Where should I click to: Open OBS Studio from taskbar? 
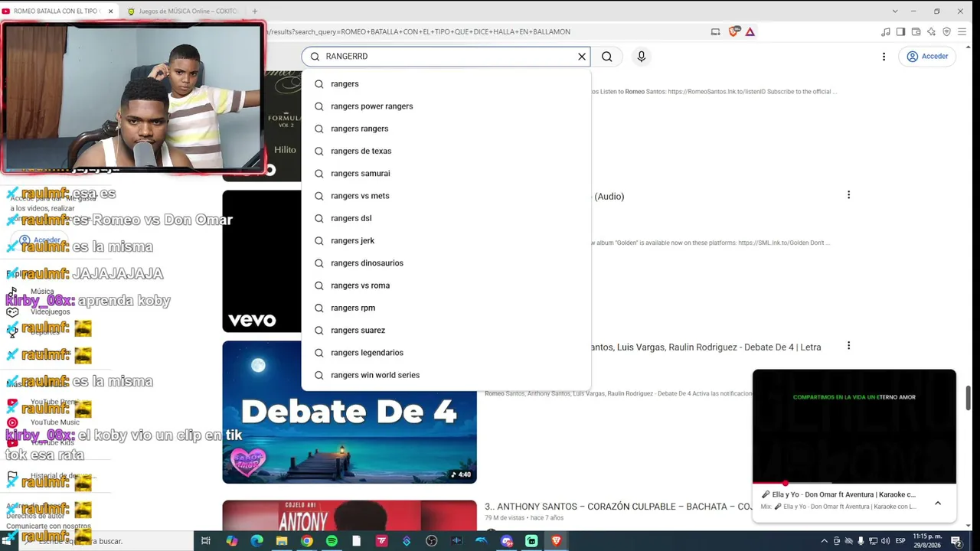coord(432,541)
